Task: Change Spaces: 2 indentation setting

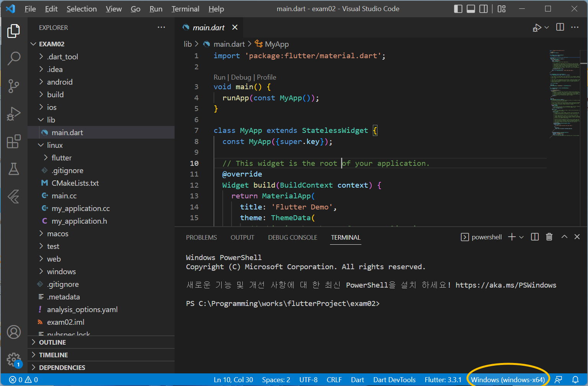Action: [276, 380]
